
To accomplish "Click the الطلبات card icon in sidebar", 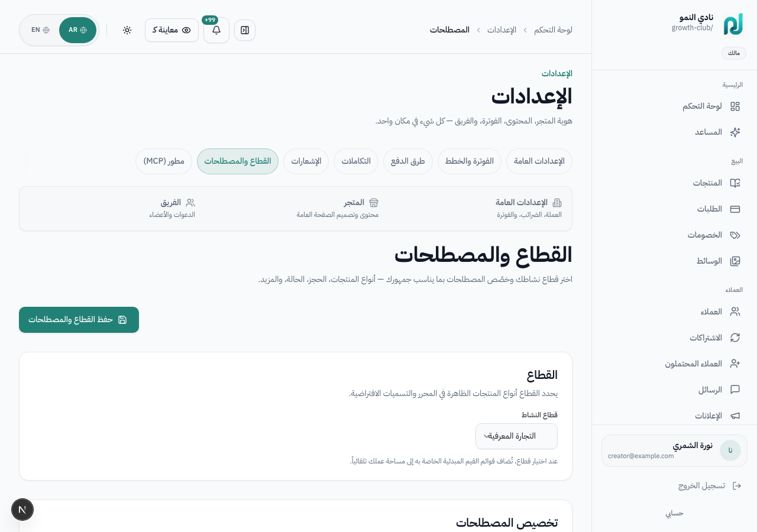I will point(735,209).
